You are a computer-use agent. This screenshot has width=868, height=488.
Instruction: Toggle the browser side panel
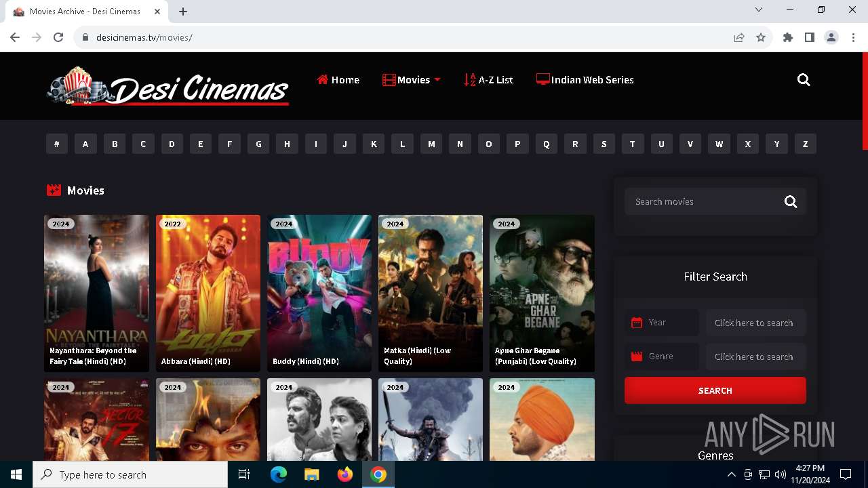810,37
